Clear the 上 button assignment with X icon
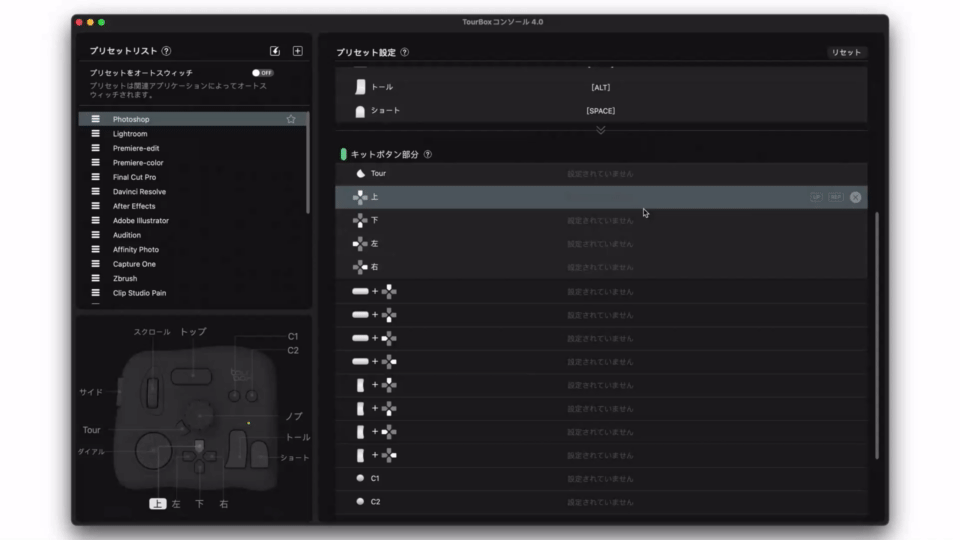The height and width of the screenshot is (540, 960). [x=855, y=197]
